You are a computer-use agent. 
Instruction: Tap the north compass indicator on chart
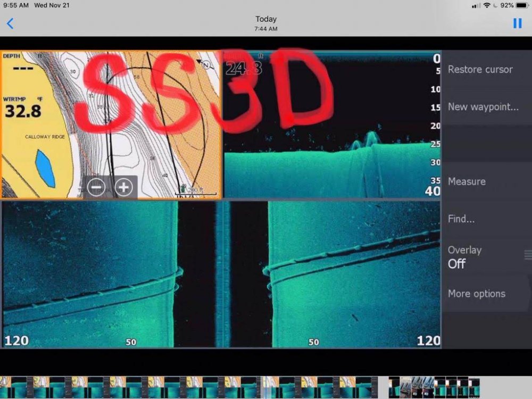[x=205, y=65]
